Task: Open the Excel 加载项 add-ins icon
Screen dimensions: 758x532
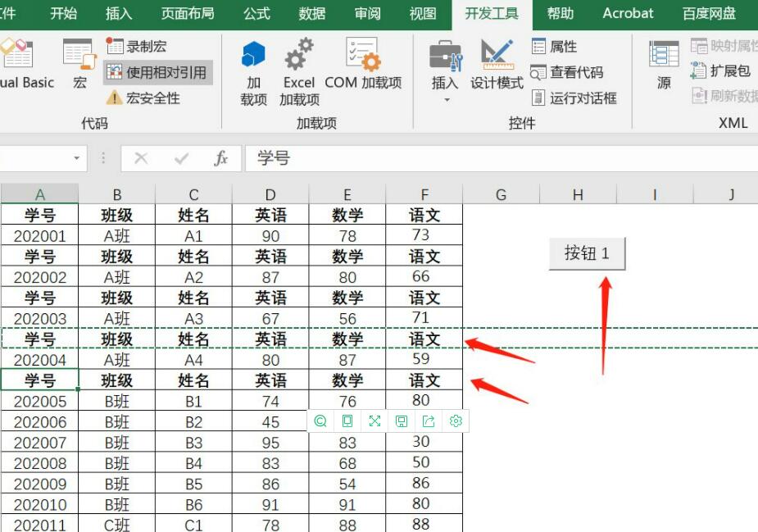Action: tap(299, 72)
